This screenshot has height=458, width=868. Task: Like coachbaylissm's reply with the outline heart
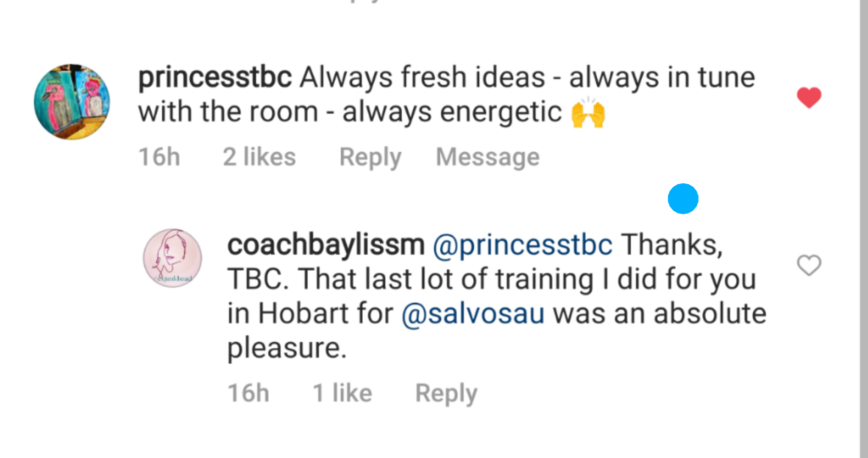click(x=809, y=266)
